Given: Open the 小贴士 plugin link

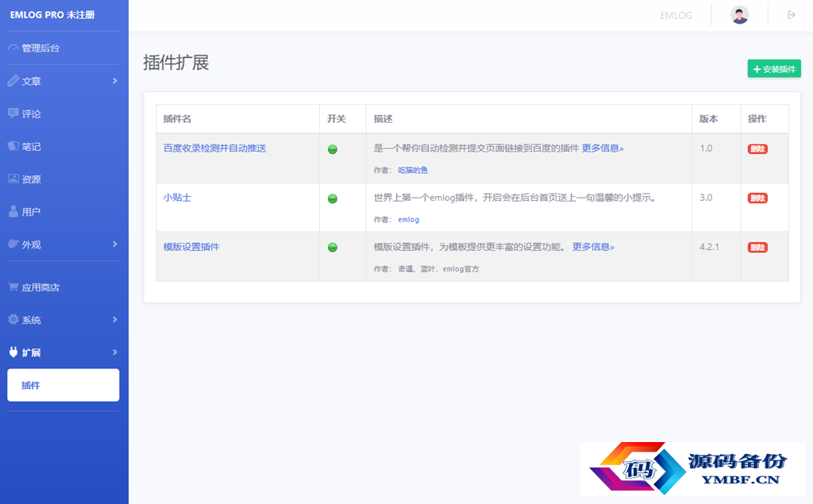Looking at the screenshot, I should pyautogui.click(x=177, y=197).
